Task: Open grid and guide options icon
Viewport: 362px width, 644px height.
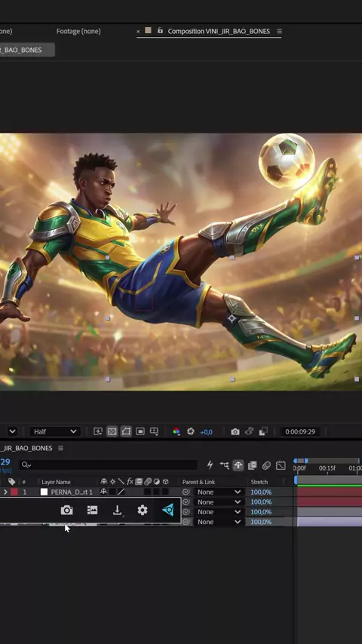Action: click(x=154, y=431)
